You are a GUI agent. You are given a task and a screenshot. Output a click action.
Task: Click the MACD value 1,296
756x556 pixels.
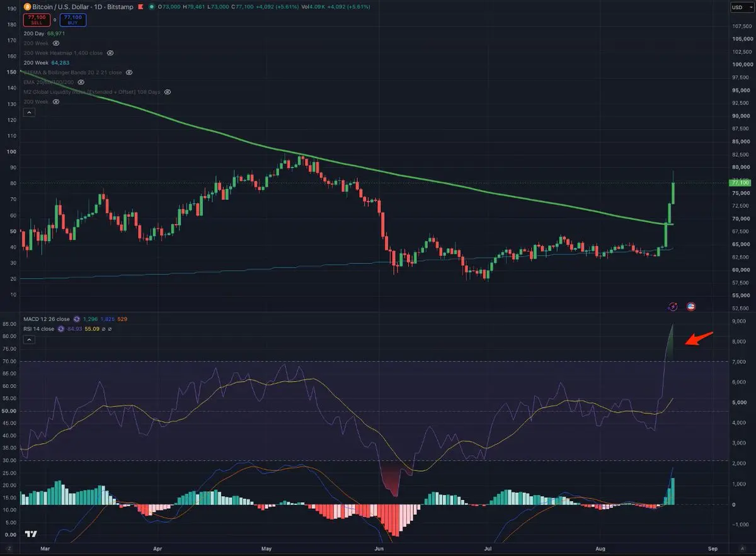click(x=90, y=319)
